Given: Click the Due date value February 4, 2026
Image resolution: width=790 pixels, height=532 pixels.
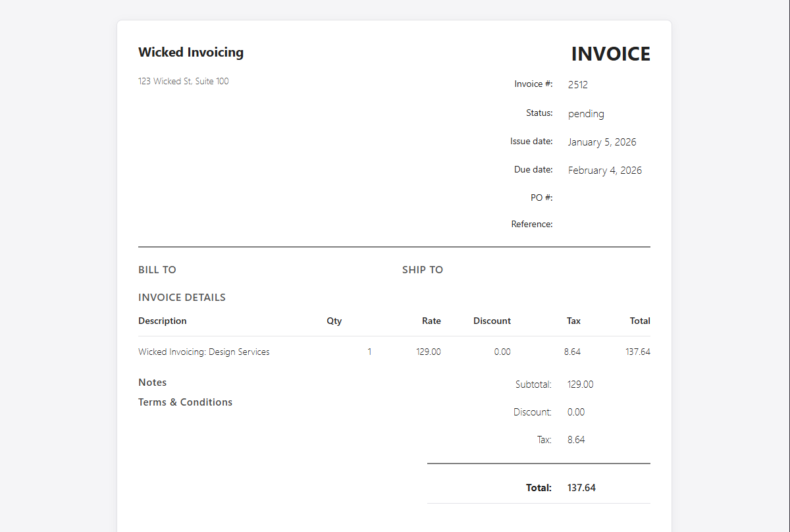Looking at the screenshot, I should [x=604, y=170].
